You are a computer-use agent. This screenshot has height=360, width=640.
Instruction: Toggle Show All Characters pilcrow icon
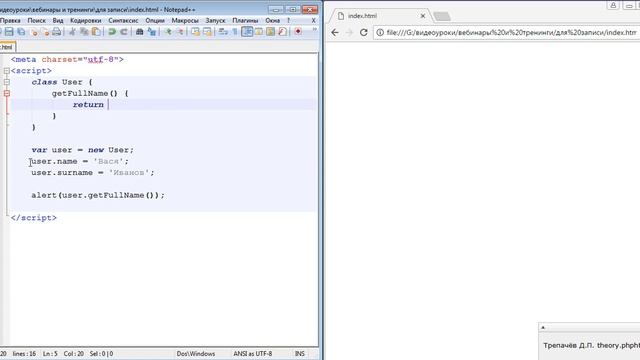coord(235,31)
